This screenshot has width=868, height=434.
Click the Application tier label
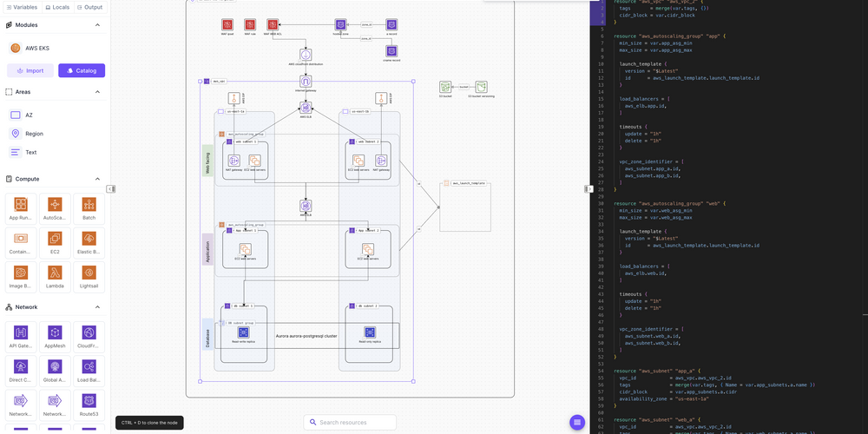click(207, 249)
